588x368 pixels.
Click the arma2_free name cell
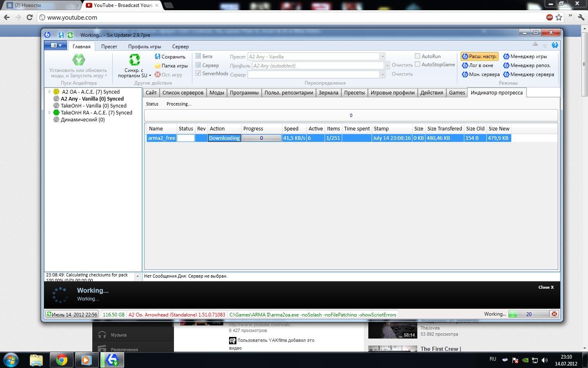point(161,138)
